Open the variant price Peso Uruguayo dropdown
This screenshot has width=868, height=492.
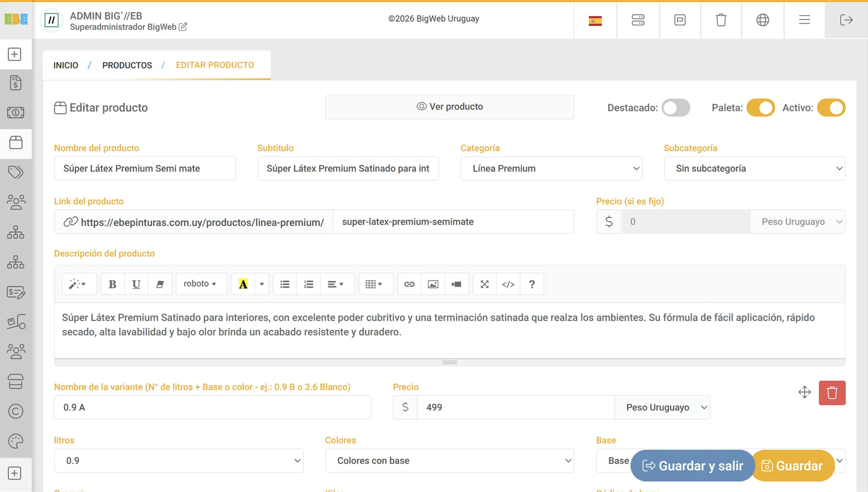click(662, 407)
